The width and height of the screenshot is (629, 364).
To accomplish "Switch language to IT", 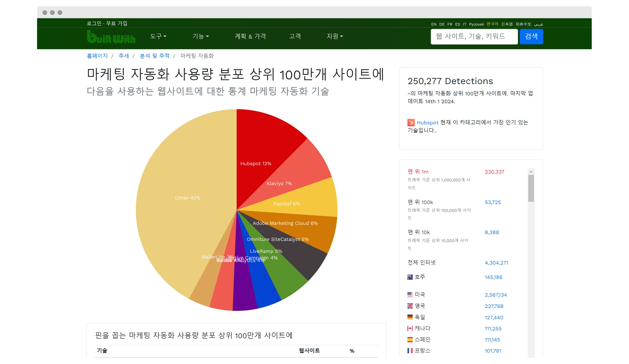I will tap(465, 24).
